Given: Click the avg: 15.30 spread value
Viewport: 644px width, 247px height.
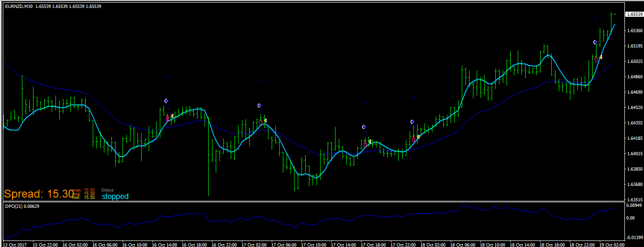Looking at the screenshot, I should (x=84, y=194).
